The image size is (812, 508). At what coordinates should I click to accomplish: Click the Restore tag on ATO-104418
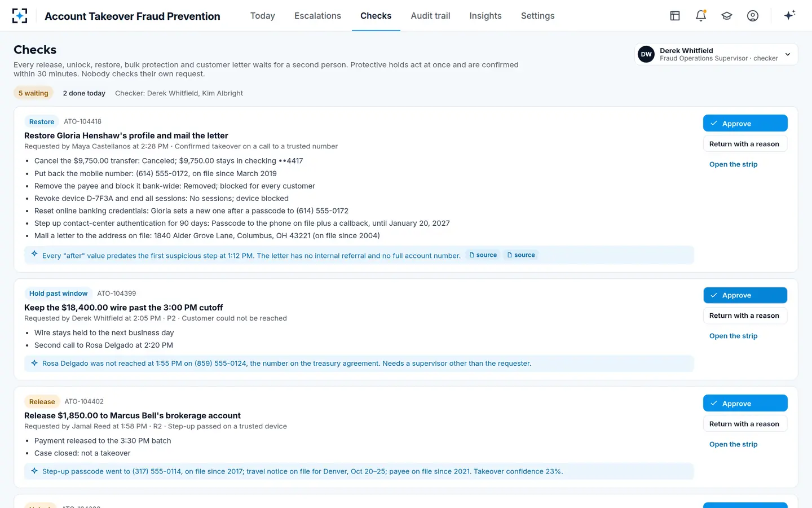click(42, 121)
